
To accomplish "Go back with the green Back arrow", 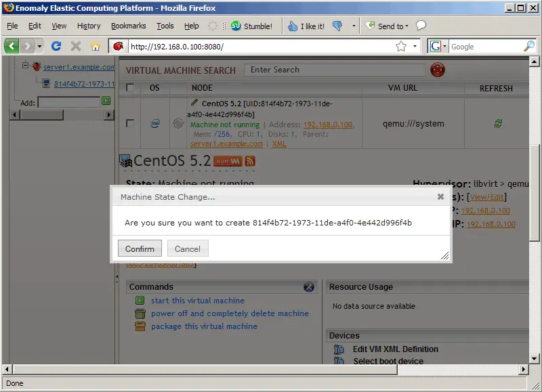I will point(12,46).
